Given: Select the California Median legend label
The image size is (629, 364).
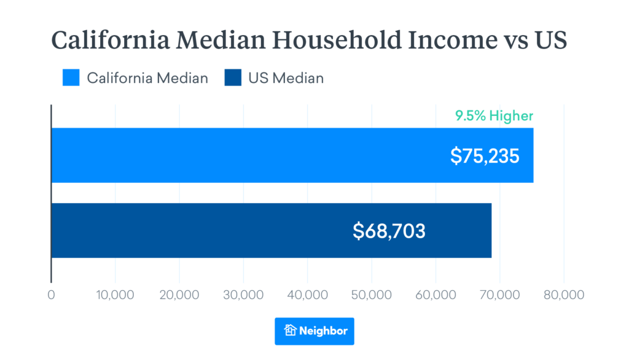Looking at the screenshot, I should click(x=147, y=78).
